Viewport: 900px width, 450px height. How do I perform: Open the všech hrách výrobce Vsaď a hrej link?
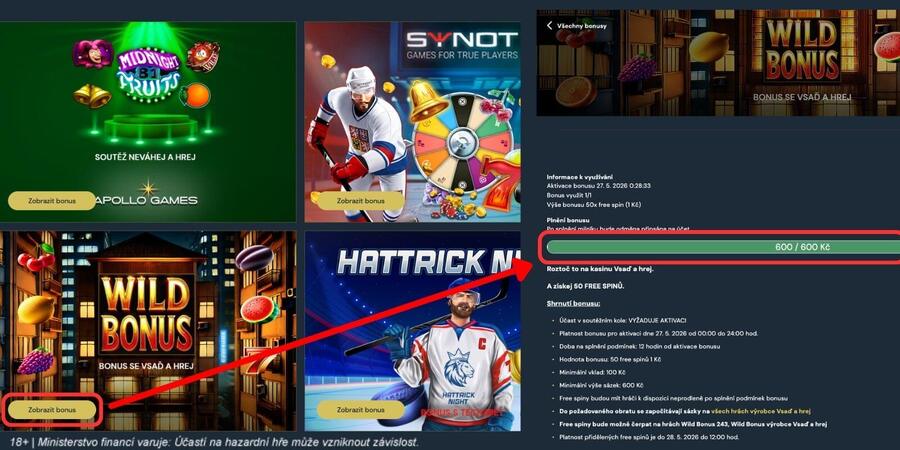[x=761, y=411]
